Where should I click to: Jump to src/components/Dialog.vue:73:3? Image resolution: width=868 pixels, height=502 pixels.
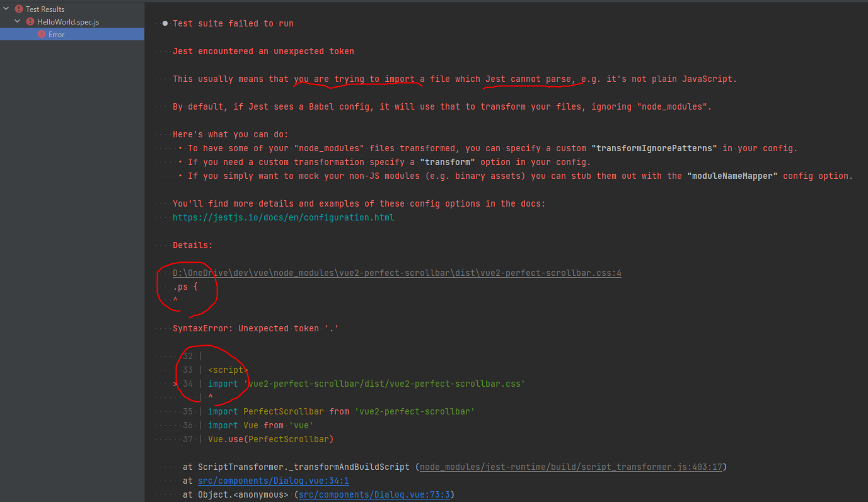point(374,494)
